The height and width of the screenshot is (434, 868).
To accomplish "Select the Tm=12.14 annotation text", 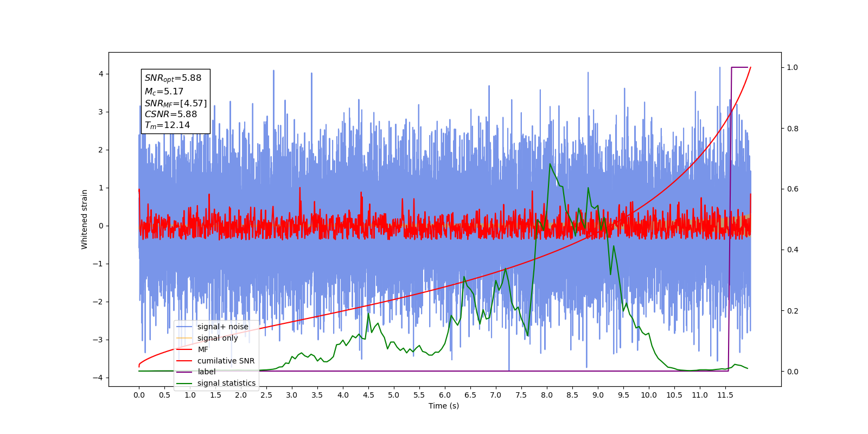I will pyautogui.click(x=167, y=125).
